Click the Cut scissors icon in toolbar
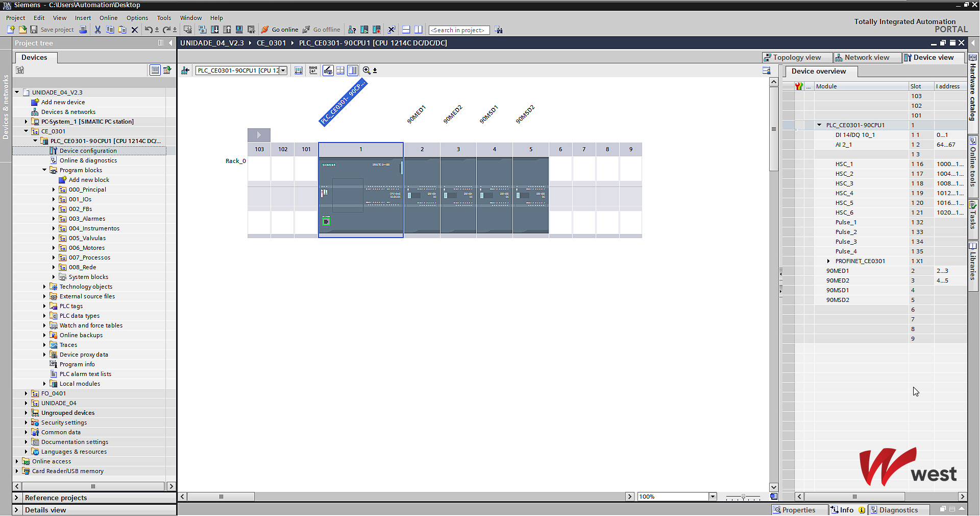 point(97,30)
